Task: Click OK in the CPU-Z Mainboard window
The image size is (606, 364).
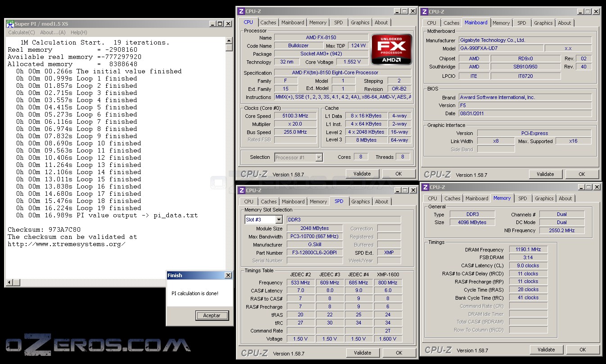Action: 582,174
